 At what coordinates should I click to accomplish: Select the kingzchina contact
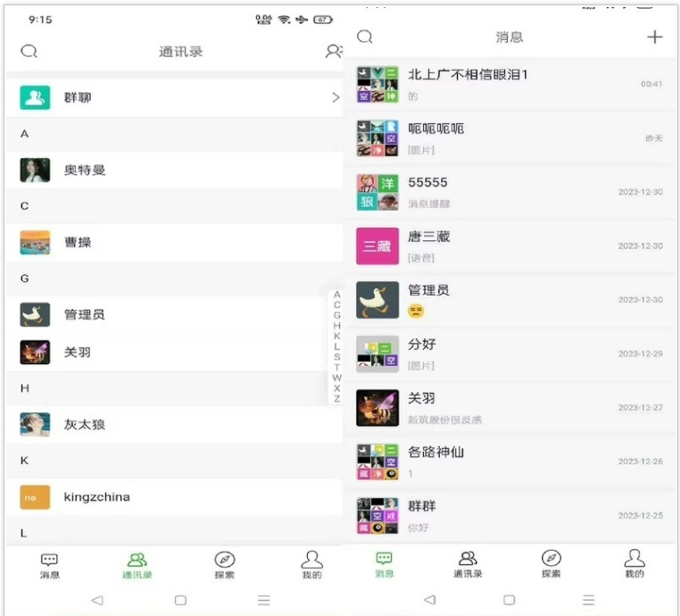[x=174, y=497]
